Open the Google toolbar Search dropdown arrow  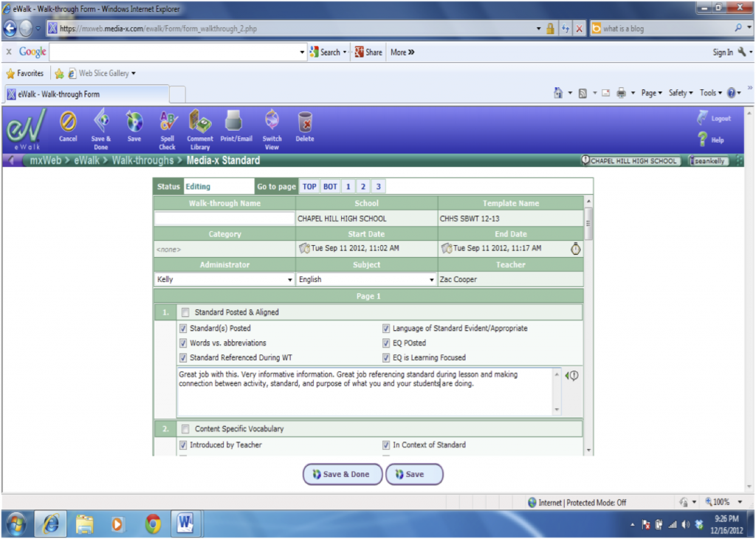345,52
